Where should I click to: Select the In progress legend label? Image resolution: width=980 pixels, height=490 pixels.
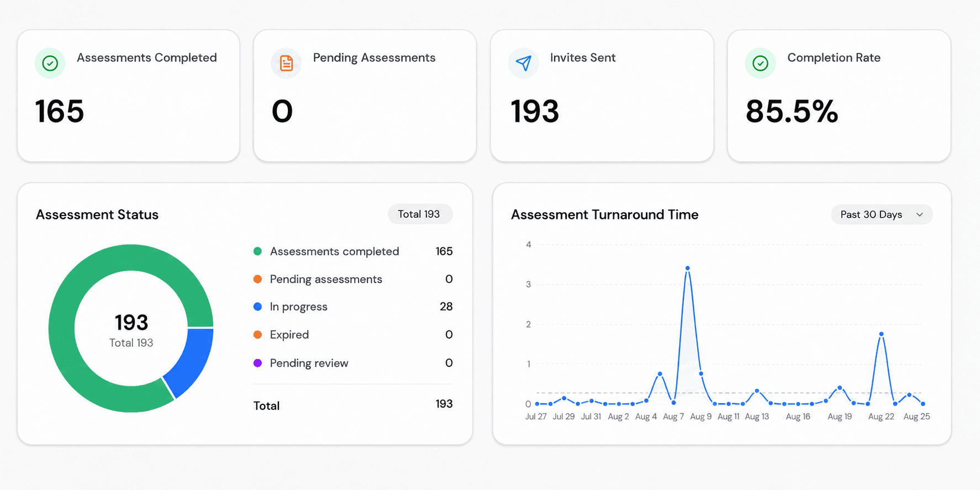pos(298,307)
